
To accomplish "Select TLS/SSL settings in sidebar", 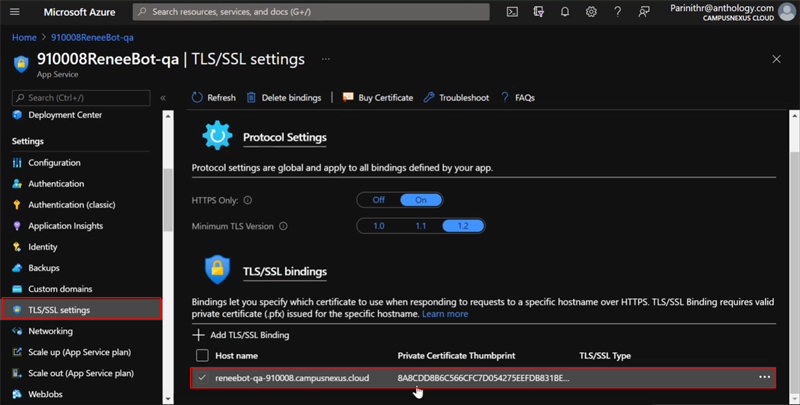I will click(x=82, y=310).
